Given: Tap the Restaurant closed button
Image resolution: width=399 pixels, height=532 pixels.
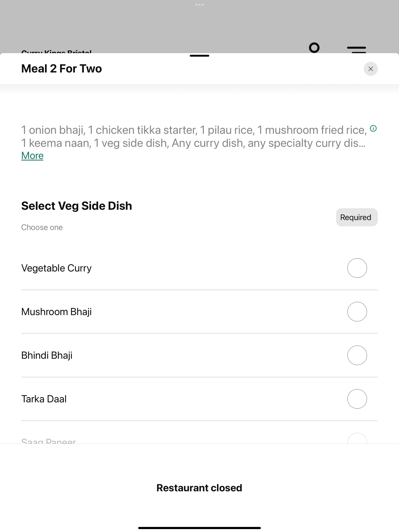Looking at the screenshot, I should click(199, 488).
